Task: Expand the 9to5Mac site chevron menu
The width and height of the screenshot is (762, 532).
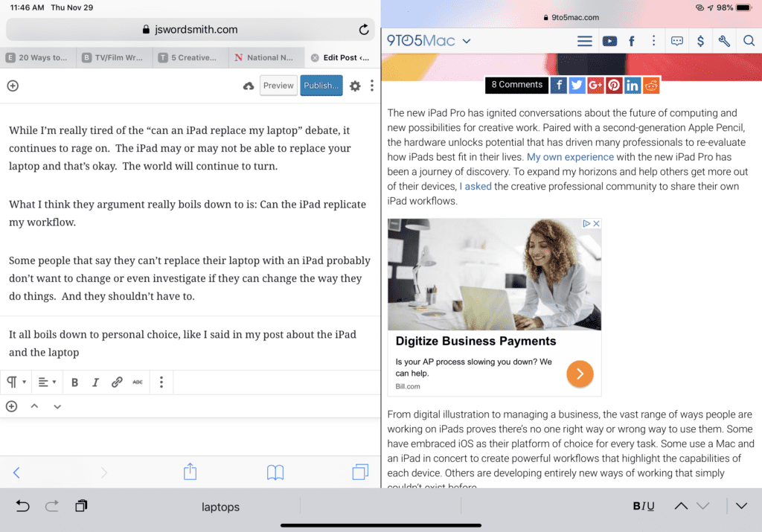Action: [467, 41]
